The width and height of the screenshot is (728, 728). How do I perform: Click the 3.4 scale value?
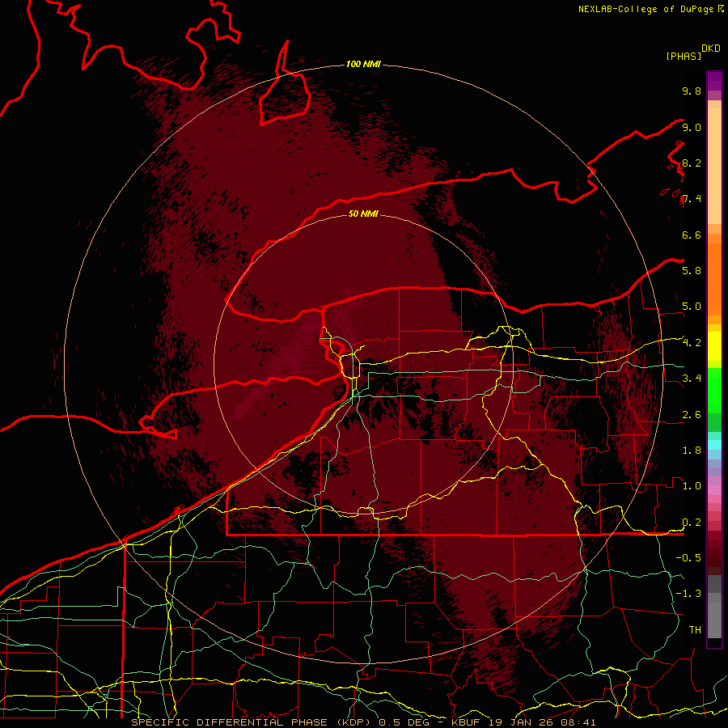pos(692,379)
